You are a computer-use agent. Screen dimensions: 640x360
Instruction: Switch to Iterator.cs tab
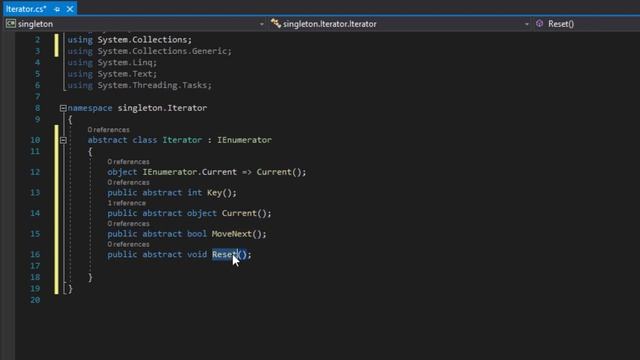pyautogui.click(x=26, y=9)
